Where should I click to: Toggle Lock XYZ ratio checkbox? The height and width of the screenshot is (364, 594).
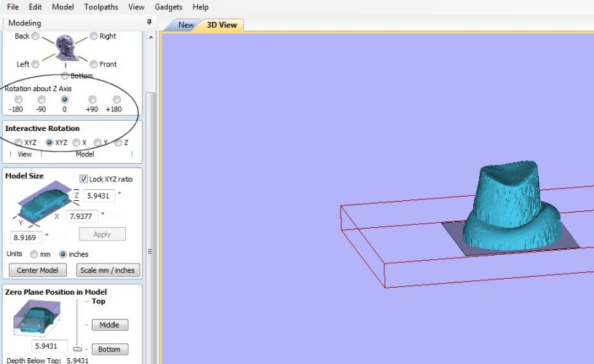[x=83, y=179]
